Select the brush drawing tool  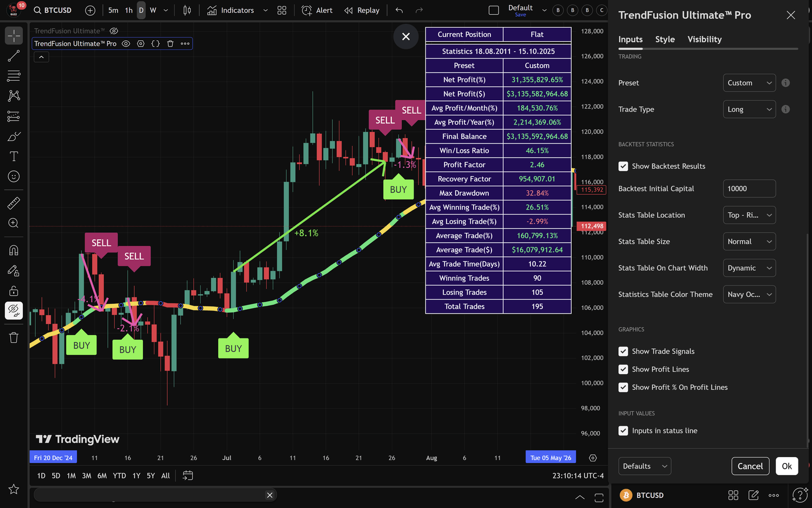(x=14, y=136)
